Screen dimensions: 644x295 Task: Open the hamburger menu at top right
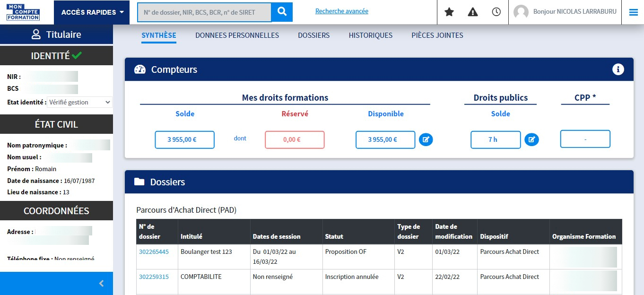click(633, 12)
